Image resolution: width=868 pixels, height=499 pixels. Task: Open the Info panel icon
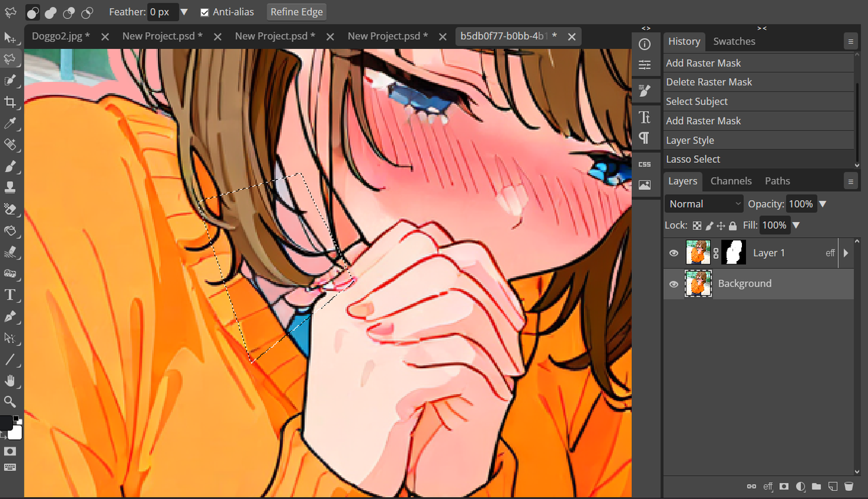click(x=645, y=44)
